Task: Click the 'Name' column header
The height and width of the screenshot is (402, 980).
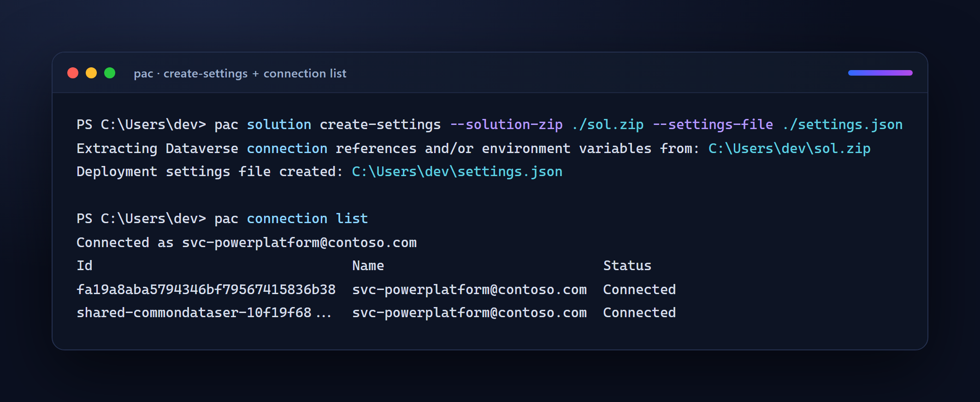Action: [368, 266]
